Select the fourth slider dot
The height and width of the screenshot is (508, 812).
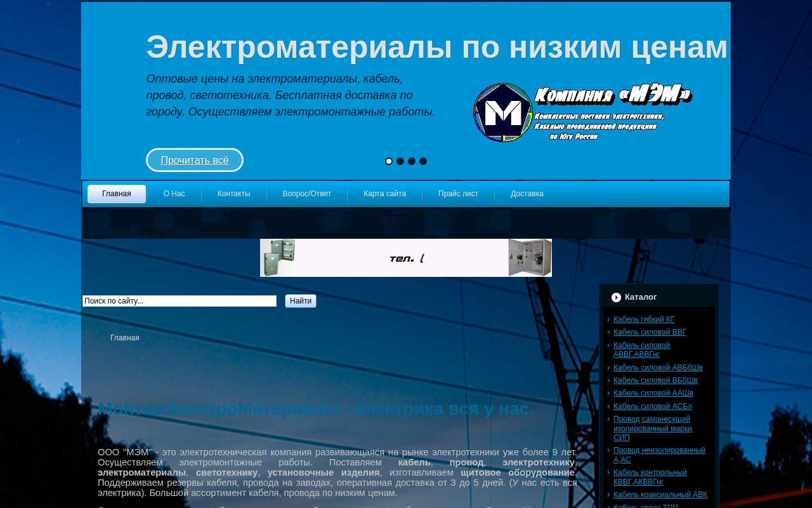click(x=423, y=161)
